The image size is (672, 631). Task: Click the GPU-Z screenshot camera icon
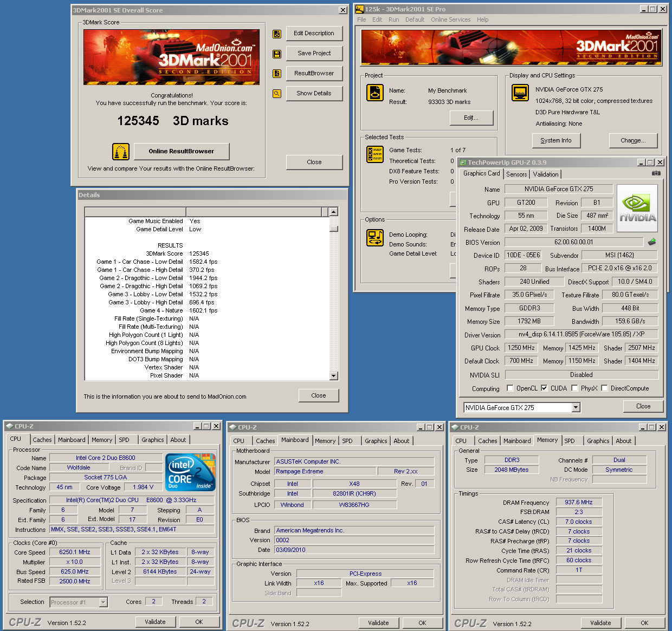tap(656, 173)
